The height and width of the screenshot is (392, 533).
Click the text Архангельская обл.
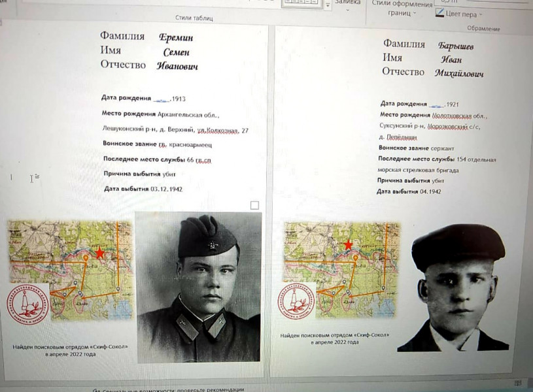coord(188,115)
